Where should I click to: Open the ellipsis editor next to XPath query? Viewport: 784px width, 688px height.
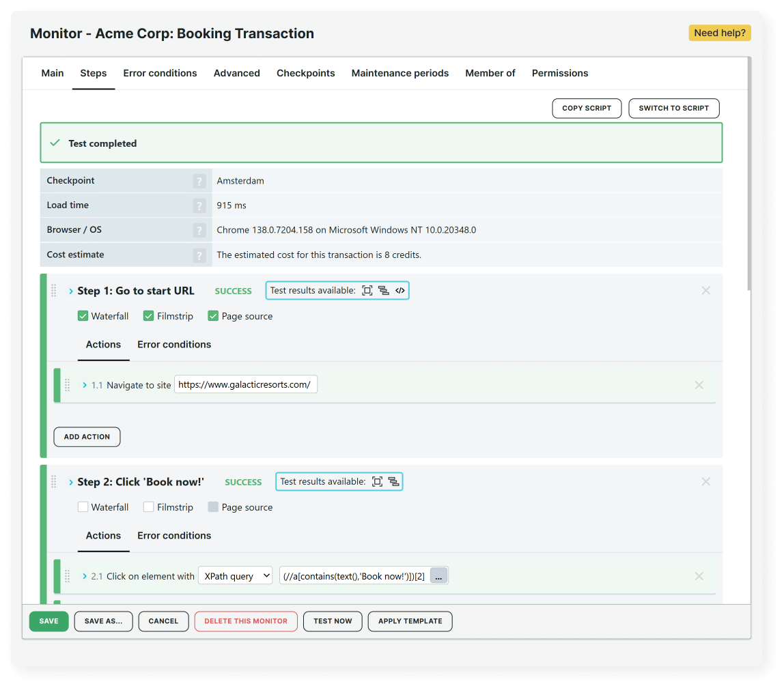(x=439, y=575)
